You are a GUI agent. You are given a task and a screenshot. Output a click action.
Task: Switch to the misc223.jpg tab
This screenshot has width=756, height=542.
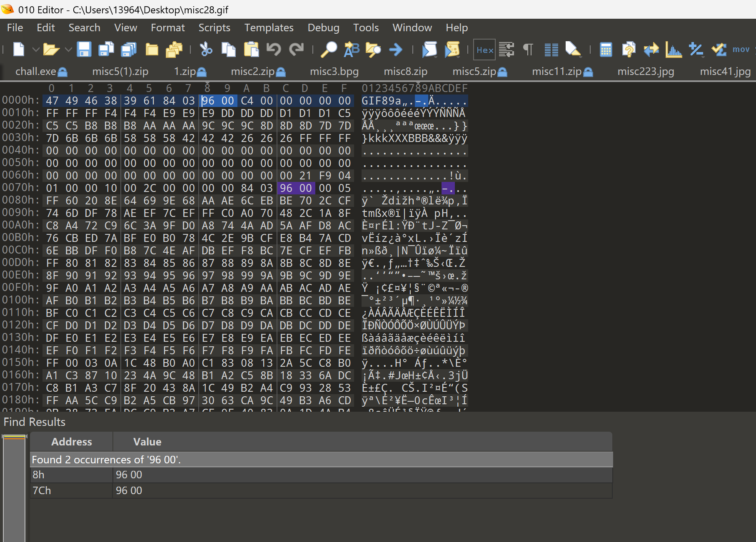click(x=646, y=72)
